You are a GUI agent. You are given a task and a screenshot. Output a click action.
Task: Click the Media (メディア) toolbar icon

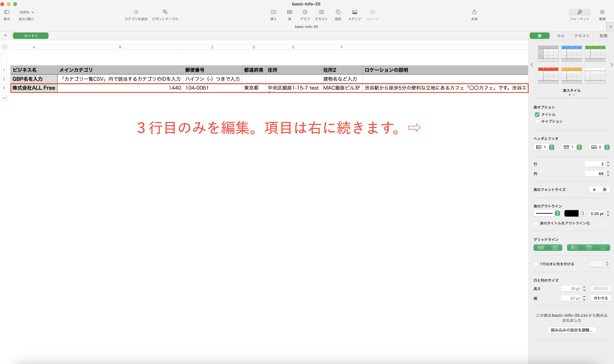354,12
